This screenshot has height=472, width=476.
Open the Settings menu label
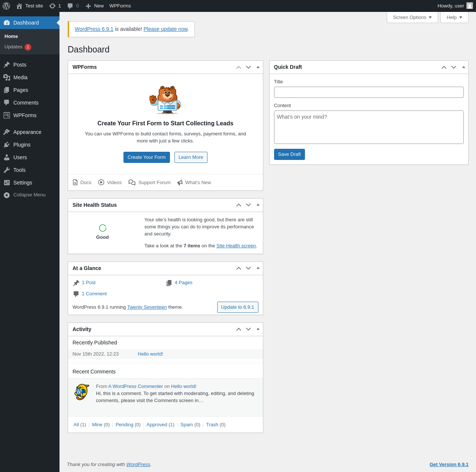[23, 183]
